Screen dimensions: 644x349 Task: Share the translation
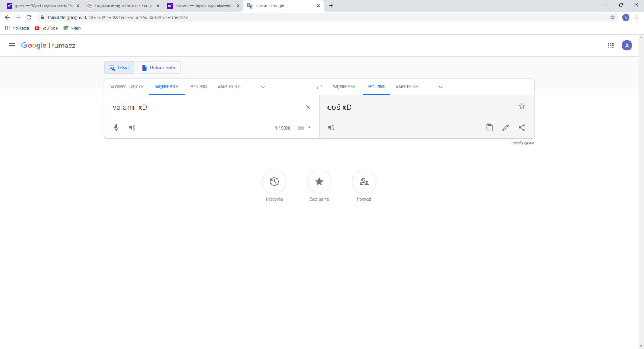(x=522, y=128)
